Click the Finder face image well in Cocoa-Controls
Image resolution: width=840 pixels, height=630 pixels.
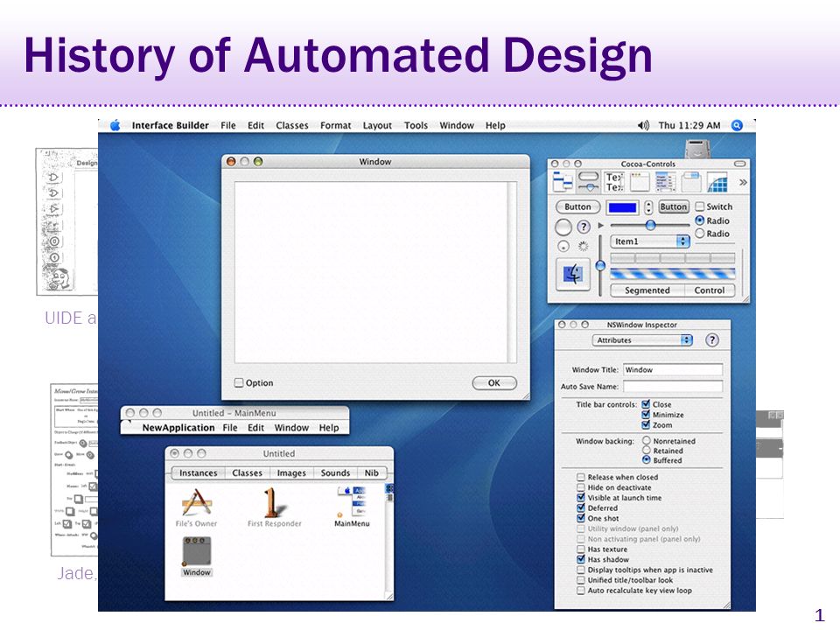pos(572,274)
